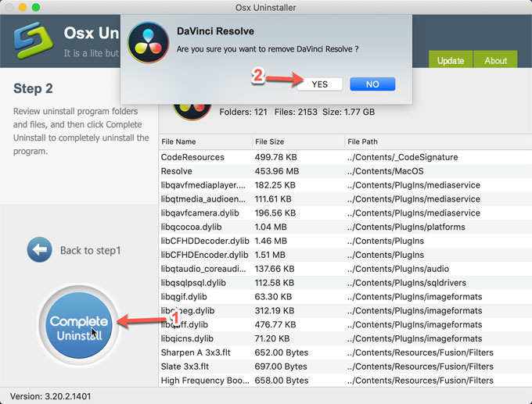This screenshot has width=532, height=404.
Task: Click the ../Contents/PlugIns/sqldrivers path cell
Action: tap(407, 283)
